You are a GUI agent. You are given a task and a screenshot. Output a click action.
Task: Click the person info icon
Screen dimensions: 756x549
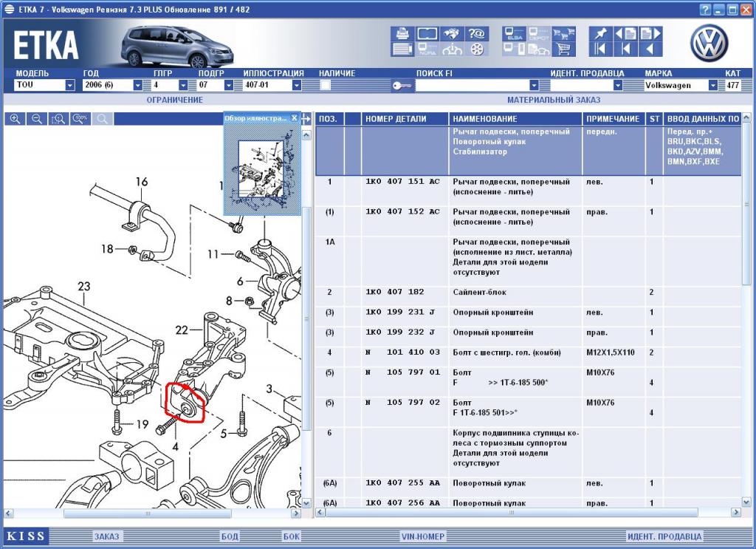coord(452,49)
